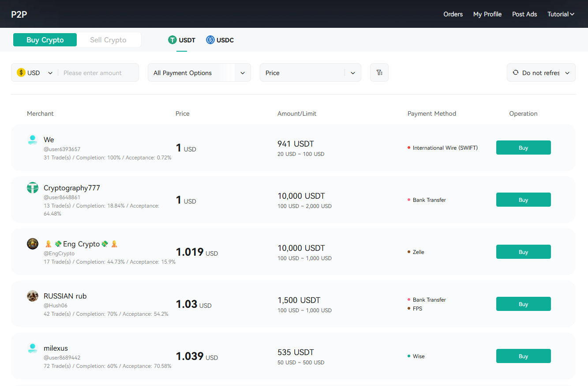Click the Wise payment method label
This screenshot has height=386, width=588.
(x=419, y=356)
